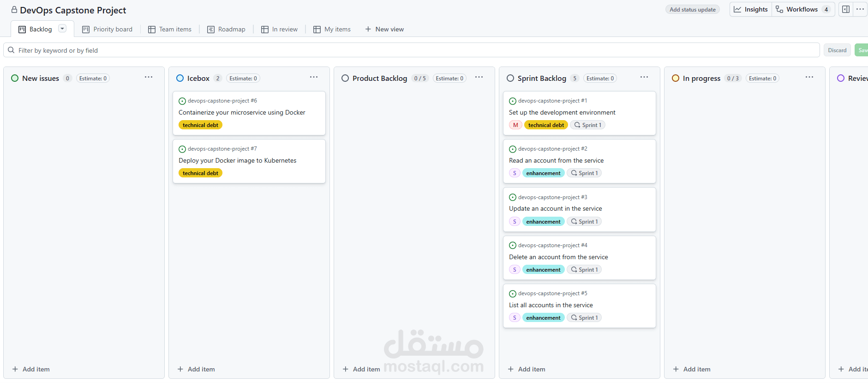This screenshot has height=383, width=868.
Task: Click Sprint 1 iteration chip on issue #2
Action: coord(584,173)
